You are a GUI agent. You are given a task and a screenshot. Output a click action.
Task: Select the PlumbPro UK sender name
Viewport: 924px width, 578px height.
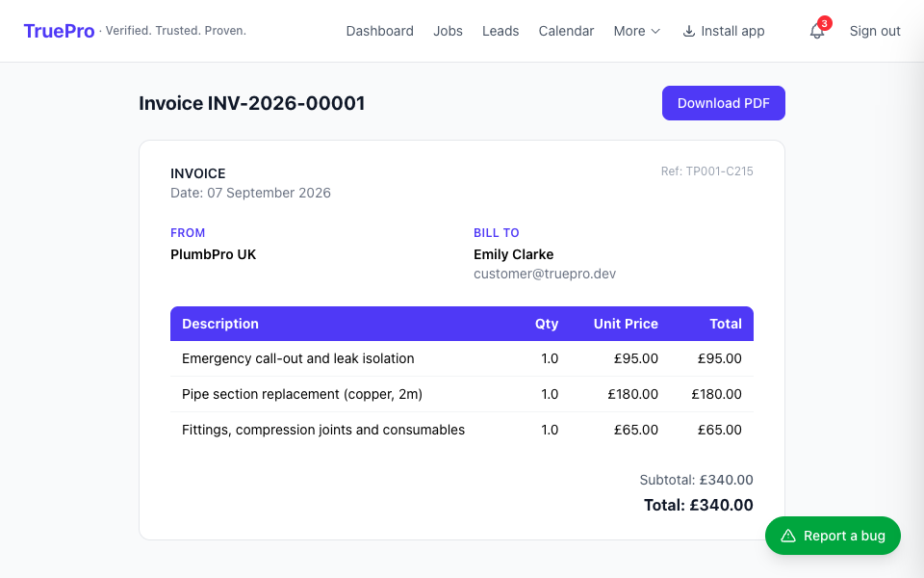(x=214, y=254)
